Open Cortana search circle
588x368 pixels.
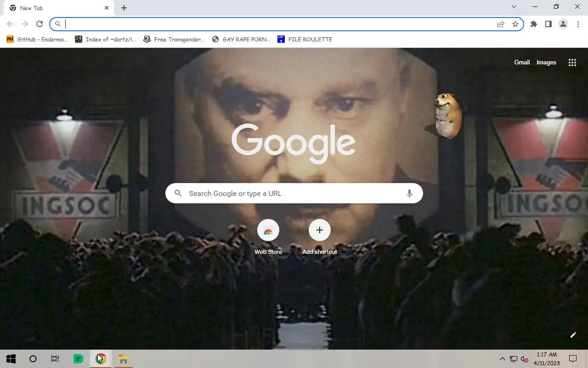33,359
